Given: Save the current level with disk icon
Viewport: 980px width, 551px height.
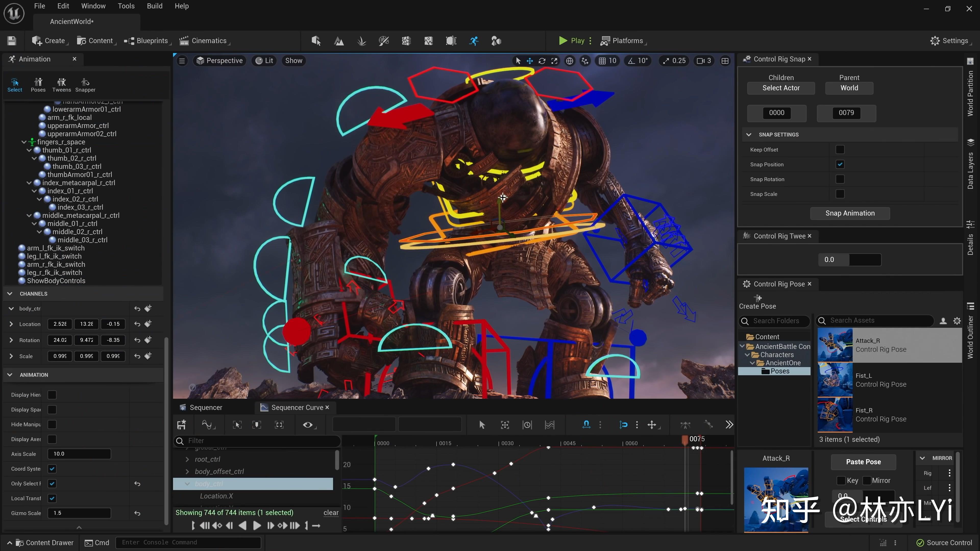Looking at the screenshot, I should click(12, 41).
